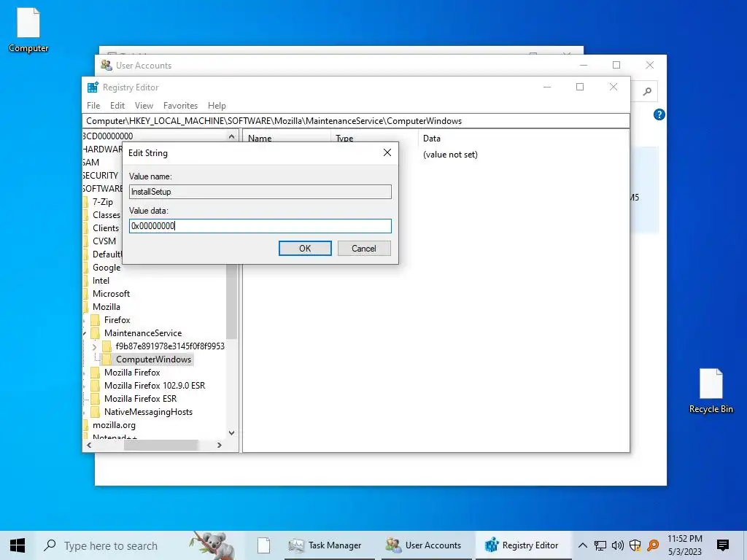Select the BCD00000000 key
The image size is (747, 560).
[108, 136]
